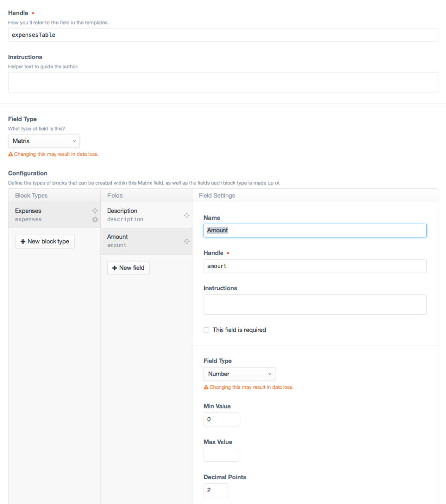The image size is (446, 504).
Task: Focus the expensesTable handle input
Action: pos(223,35)
